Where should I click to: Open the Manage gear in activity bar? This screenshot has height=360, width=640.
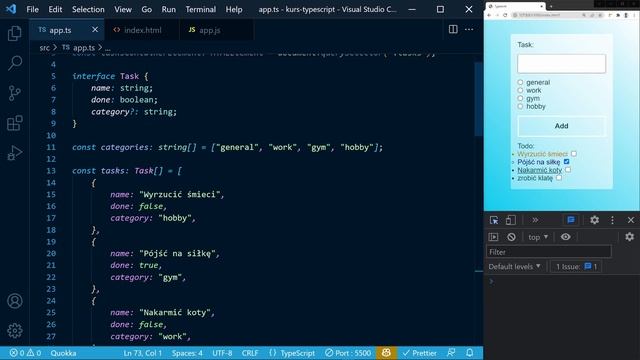pos(15,331)
